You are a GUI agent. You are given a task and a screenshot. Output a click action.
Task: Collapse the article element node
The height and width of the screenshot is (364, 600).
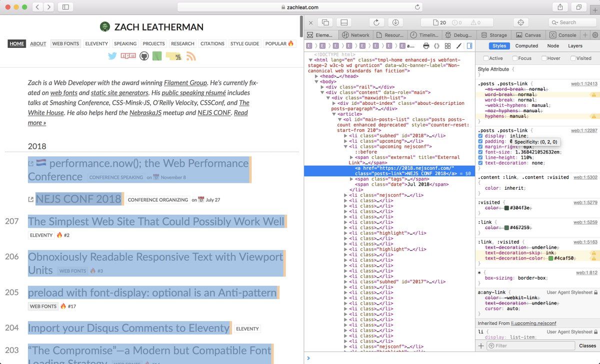coord(333,114)
